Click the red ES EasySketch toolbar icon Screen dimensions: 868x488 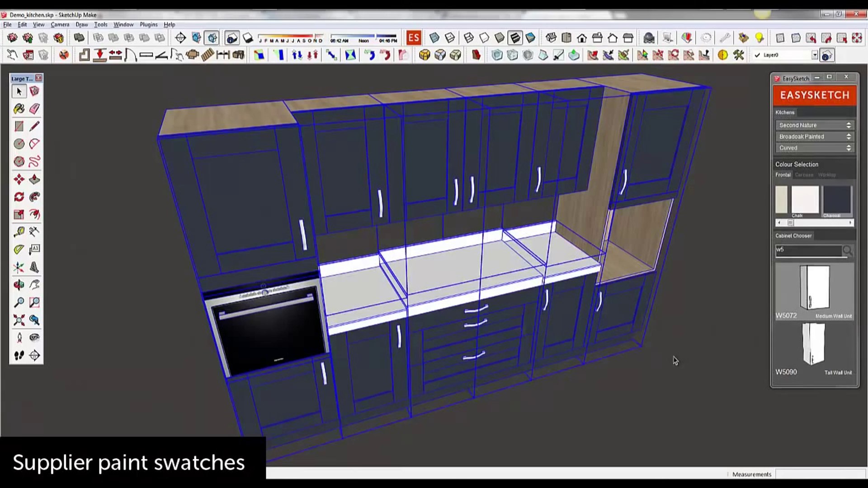click(x=413, y=38)
